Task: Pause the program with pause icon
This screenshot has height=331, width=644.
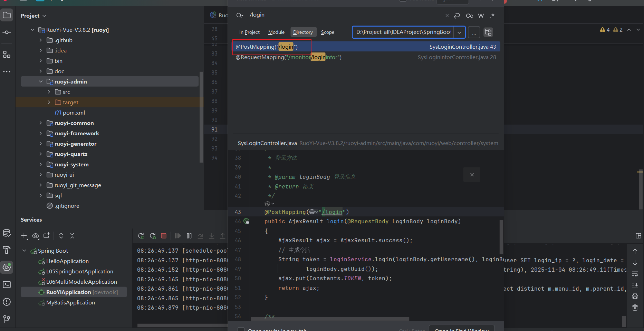Action: pos(189,236)
